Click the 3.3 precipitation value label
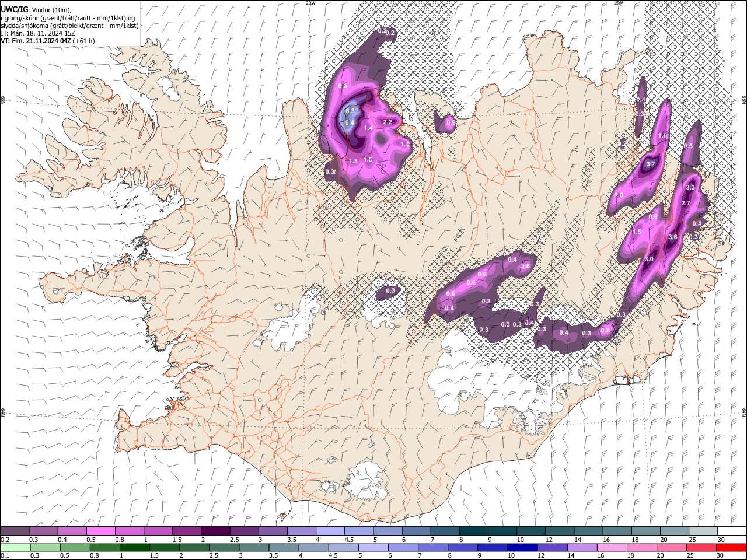The height and width of the screenshot is (560, 747). pyautogui.click(x=690, y=187)
